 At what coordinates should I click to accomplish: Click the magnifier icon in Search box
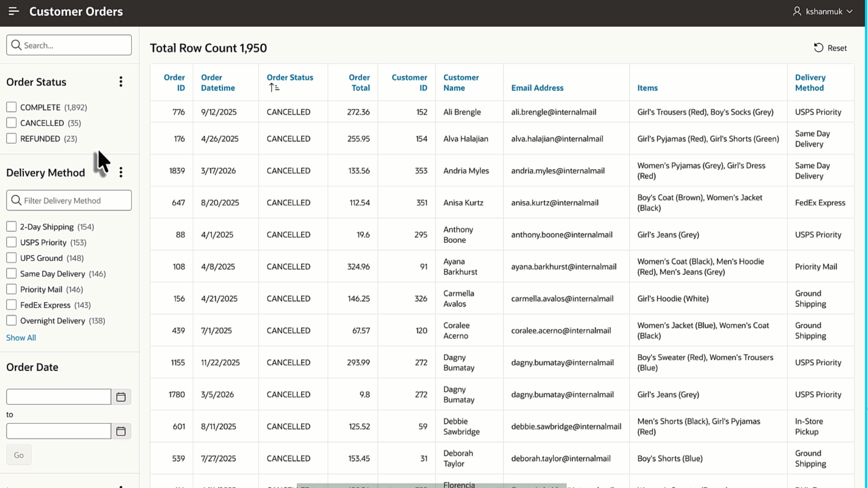16,45
